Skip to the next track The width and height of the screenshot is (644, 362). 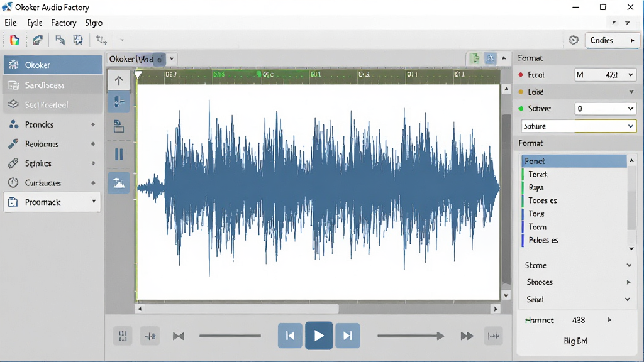coord(347,336)
